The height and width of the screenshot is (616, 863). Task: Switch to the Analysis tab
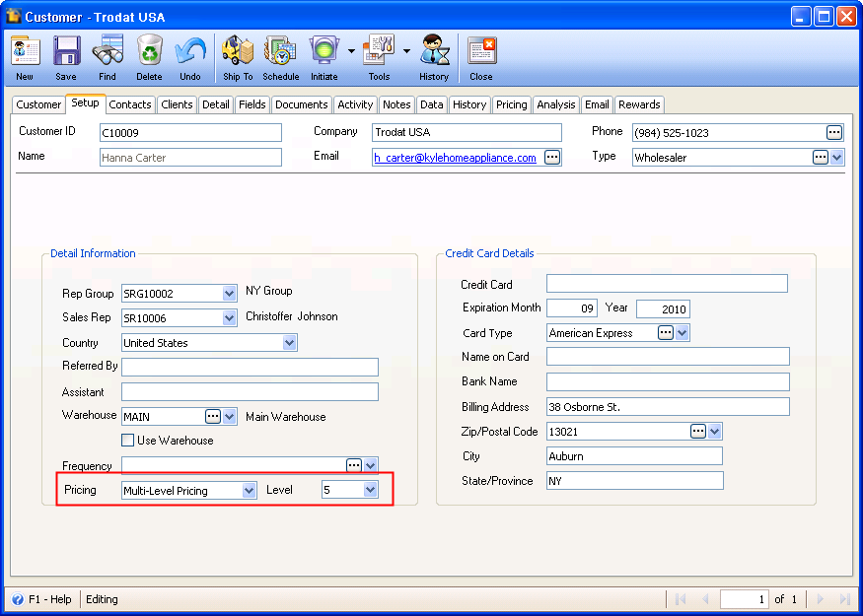pos(556,104)
